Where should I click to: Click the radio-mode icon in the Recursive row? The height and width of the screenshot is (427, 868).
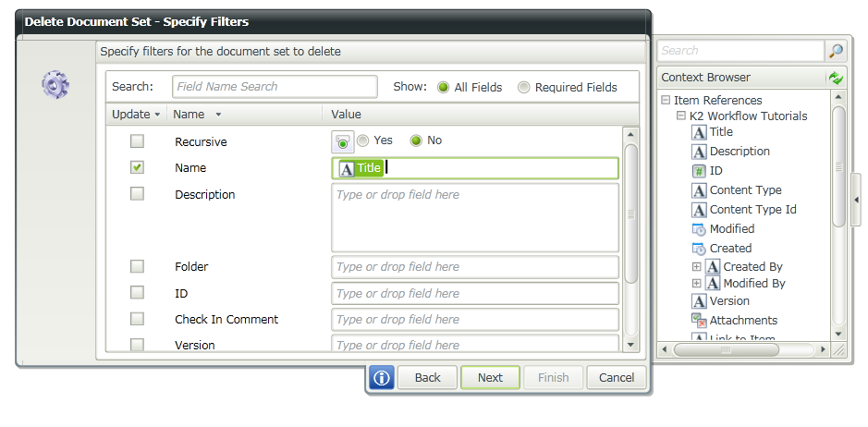pyautogui.click(x=342, y=141)
